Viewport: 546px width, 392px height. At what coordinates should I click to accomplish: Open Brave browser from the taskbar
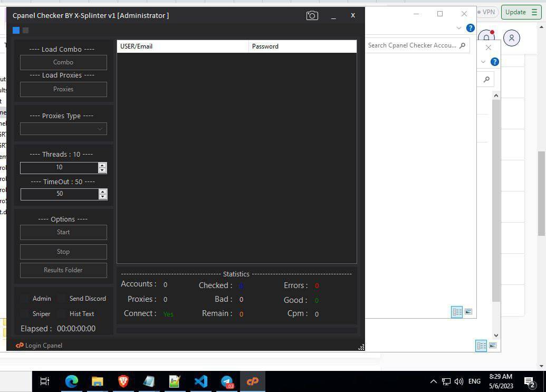123,381
